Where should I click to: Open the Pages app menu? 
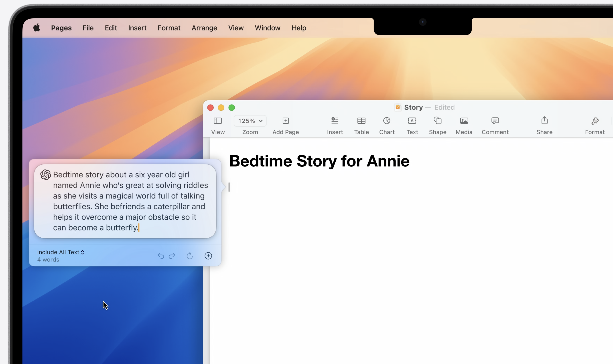61,28
